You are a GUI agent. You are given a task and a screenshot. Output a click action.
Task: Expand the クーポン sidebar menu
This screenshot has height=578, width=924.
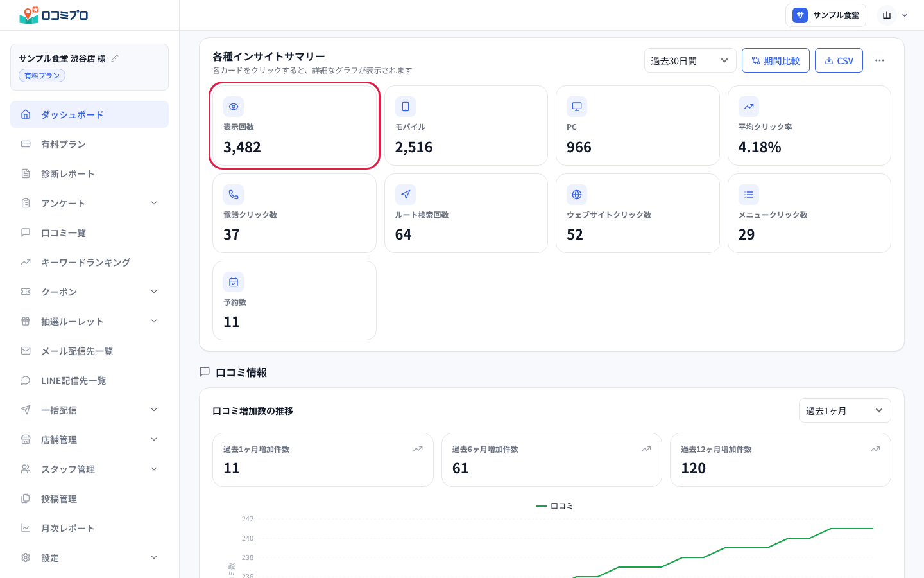(x=89, y=292)
